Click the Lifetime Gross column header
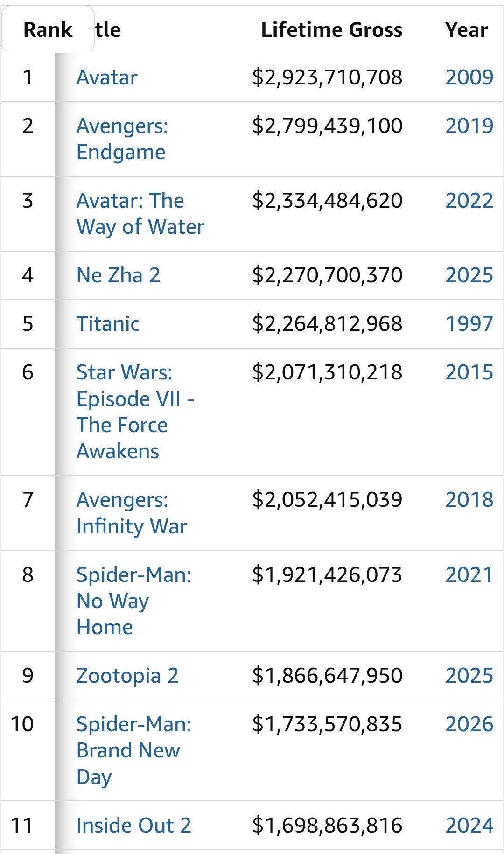 [332, 30]
